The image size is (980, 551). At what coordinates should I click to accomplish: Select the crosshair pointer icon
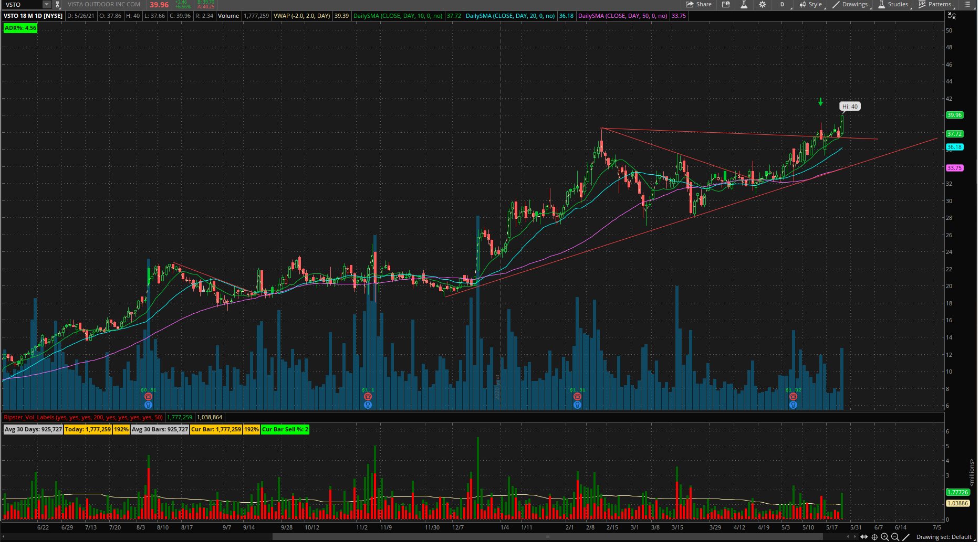point(874,537)
